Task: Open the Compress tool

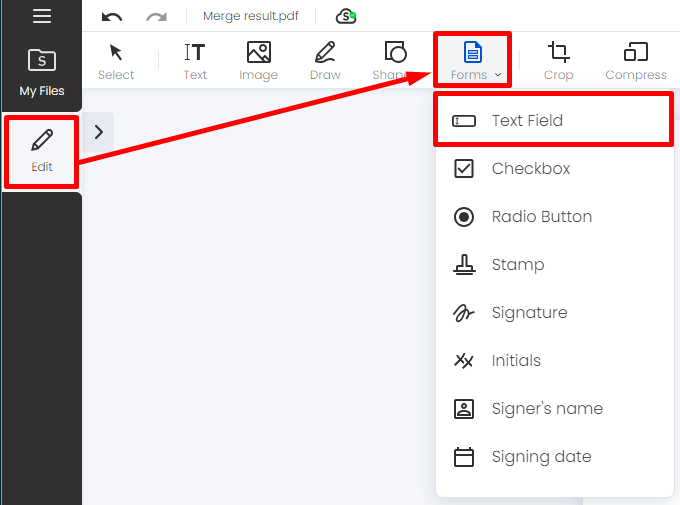Action: click(636, 61)
